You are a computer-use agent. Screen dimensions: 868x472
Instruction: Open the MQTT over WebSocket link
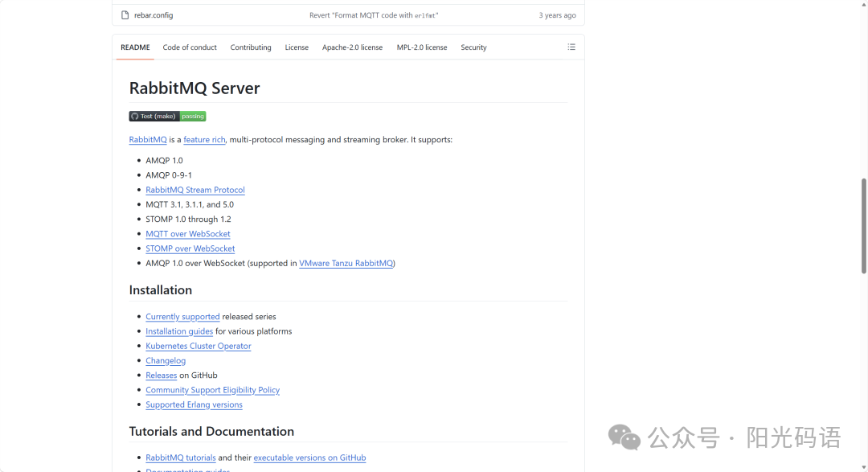(x=187, y=234)
